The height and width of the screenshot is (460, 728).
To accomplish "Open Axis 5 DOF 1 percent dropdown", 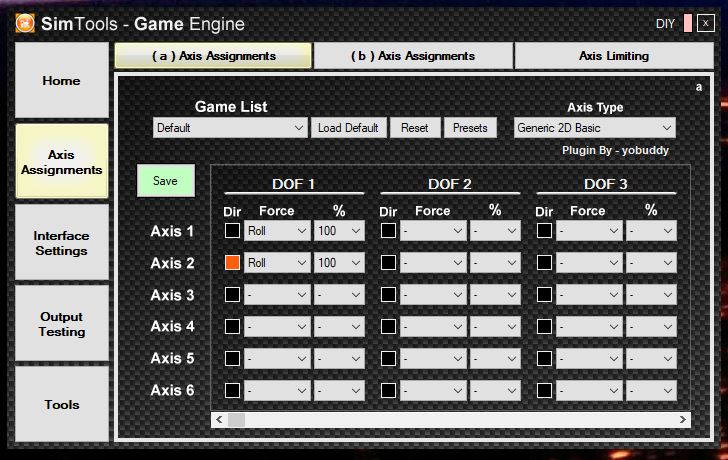I will point(339,358).
